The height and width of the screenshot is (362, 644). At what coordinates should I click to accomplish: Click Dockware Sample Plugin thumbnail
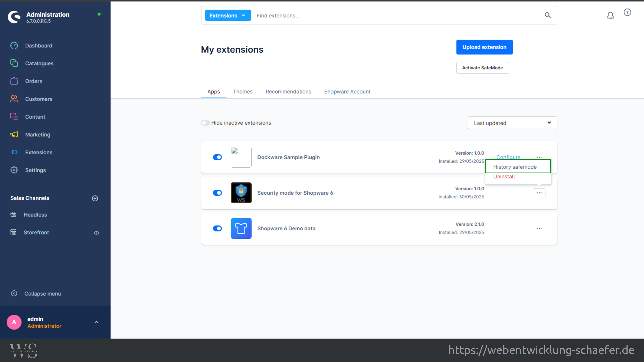pos(241,157)
